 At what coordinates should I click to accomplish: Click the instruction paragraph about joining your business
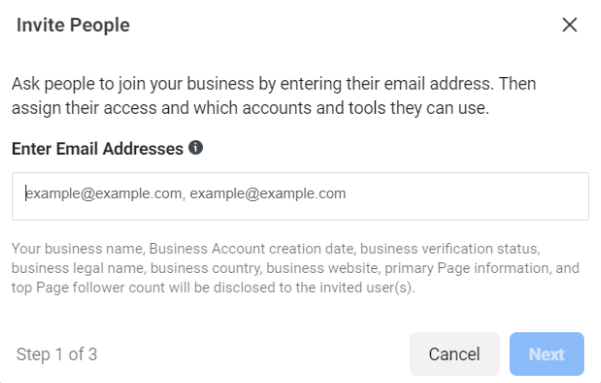point(274,96)
